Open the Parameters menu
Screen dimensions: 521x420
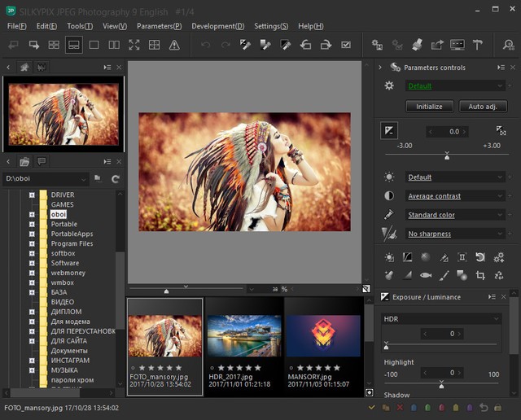click(x=159, y=26)
